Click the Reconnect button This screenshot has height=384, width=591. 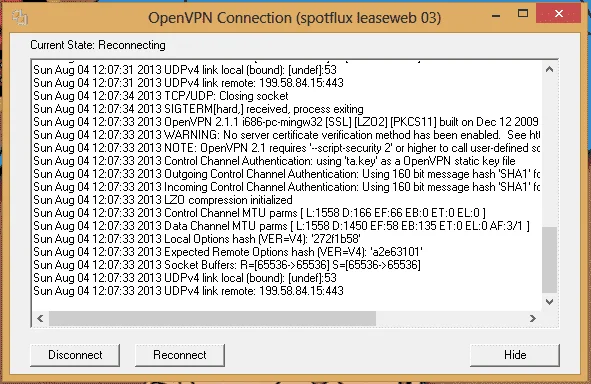[180, 355]
